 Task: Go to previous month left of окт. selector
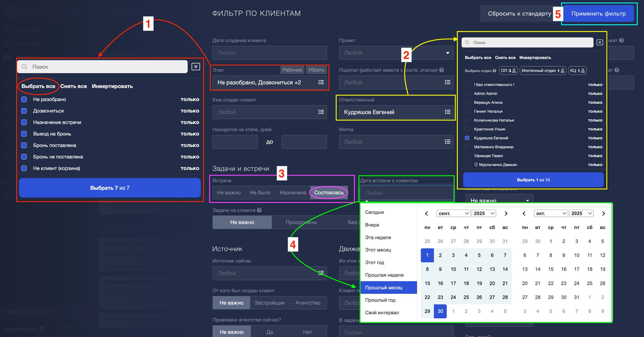524,213
